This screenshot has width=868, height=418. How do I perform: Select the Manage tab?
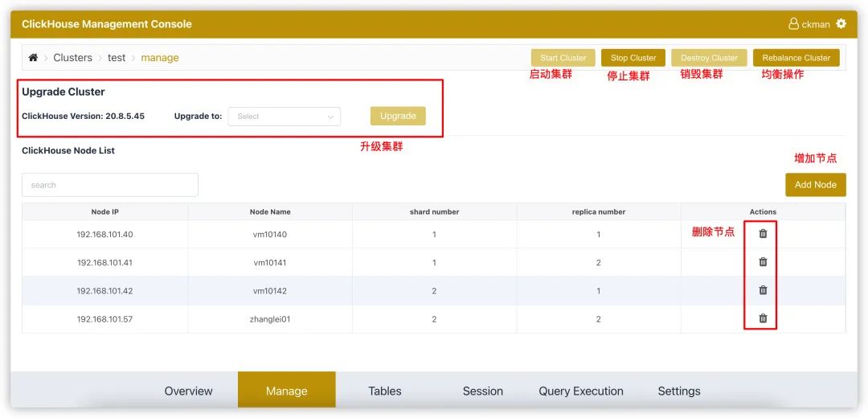pyautogui.click(x=287, y=390)
